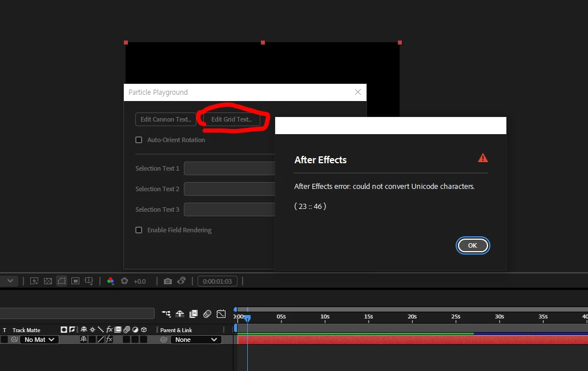The image size is (588, 371).
Task: Enable the Auto-Orient Rotation checkbox
Action: 139,140
